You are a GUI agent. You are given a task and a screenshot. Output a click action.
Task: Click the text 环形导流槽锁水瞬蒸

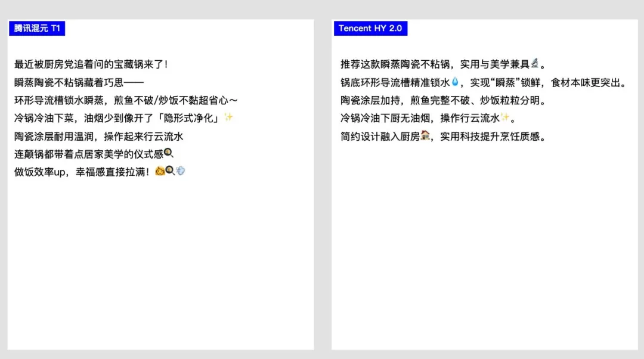click(60, 100)
